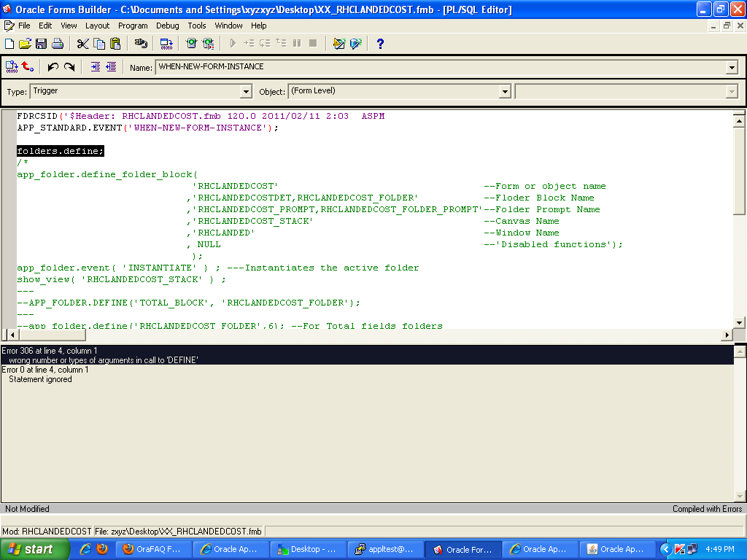The height and width of the screenshot is (560, 747).
Task: Print using the printer icon
Action: coord(58,44)
